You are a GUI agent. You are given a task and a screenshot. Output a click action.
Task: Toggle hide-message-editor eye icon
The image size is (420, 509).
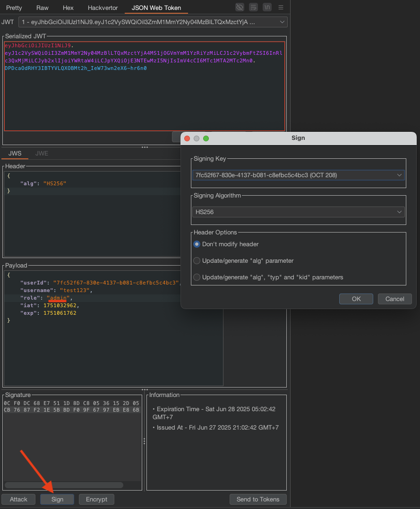[x=240, y=7]
